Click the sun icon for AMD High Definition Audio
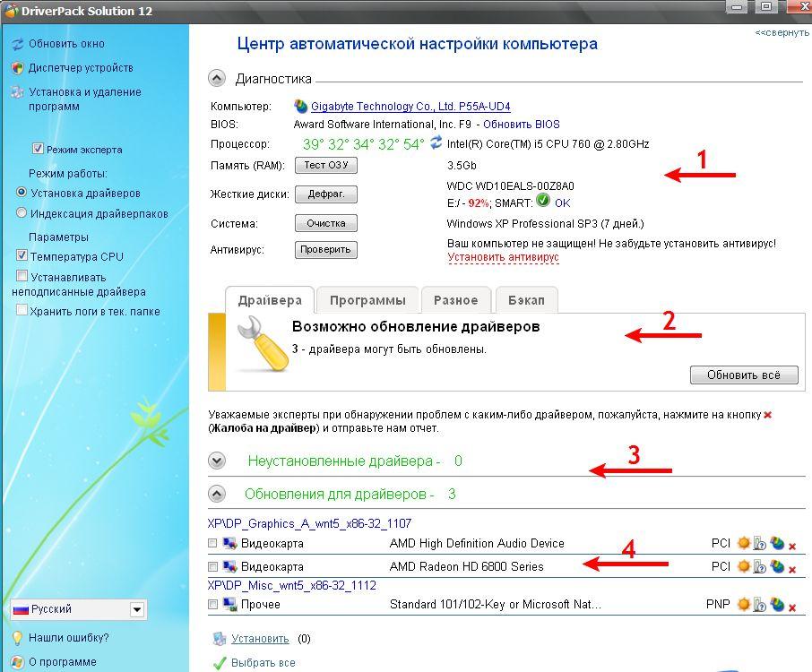 pos(744,543)
